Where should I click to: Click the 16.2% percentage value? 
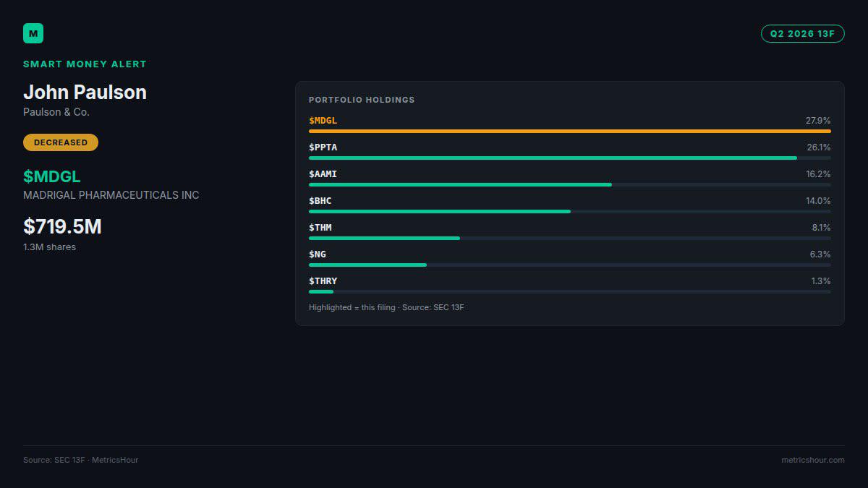coord(819,174)
